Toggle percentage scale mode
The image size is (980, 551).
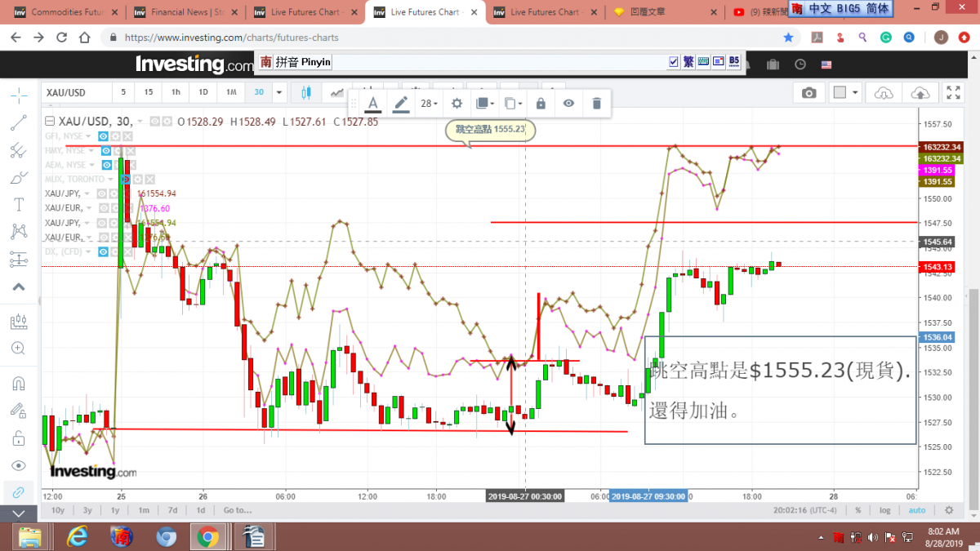(x=858, y=510)
